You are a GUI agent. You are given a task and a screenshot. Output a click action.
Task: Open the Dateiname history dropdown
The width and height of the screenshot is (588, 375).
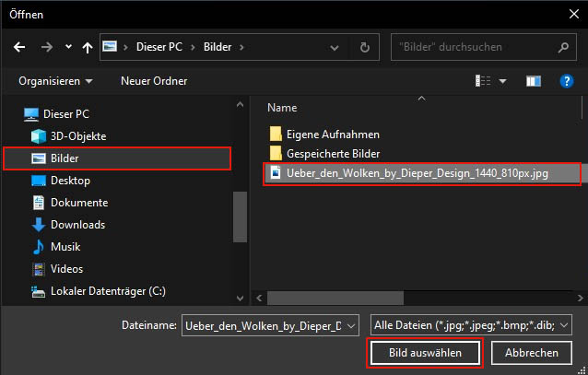coord(351,324)
